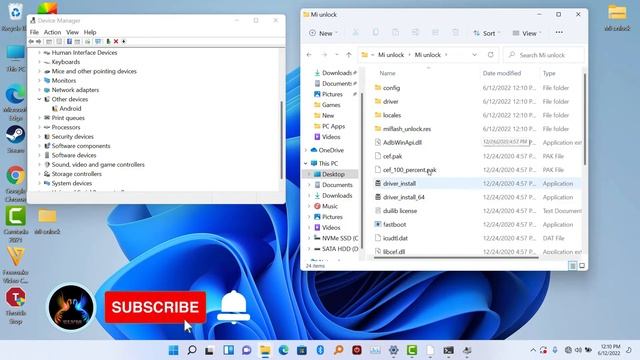Open File menu in Device Manager
This screenshot has width=640, height=360.
click(34, 32)
